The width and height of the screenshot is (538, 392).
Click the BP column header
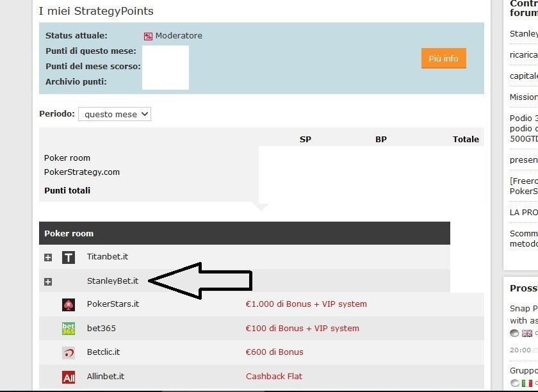pyautogui.click(x=381, y=139)
